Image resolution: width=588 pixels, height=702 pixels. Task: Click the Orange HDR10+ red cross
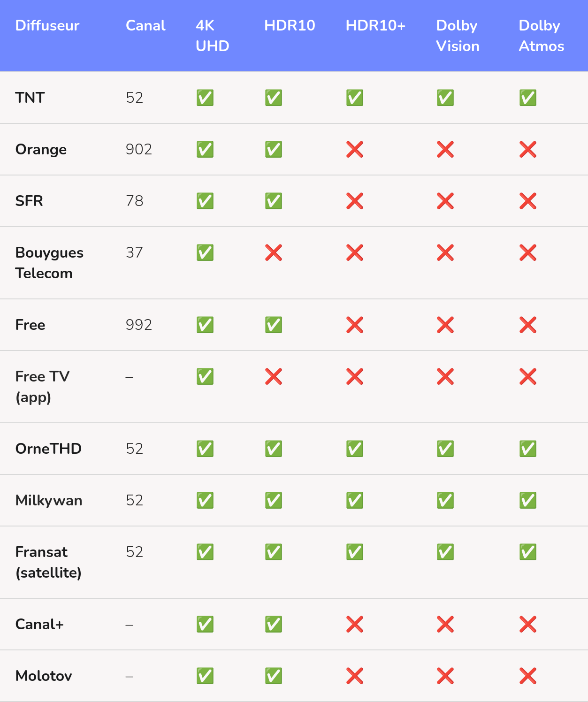coord(355,150)
